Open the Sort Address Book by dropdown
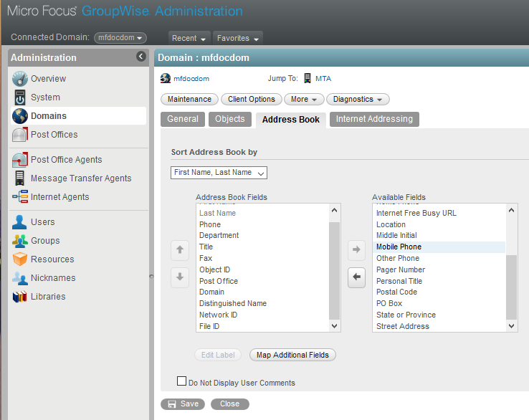The height and width of the screenshot is (420, 529). click(x=219, y=173)
